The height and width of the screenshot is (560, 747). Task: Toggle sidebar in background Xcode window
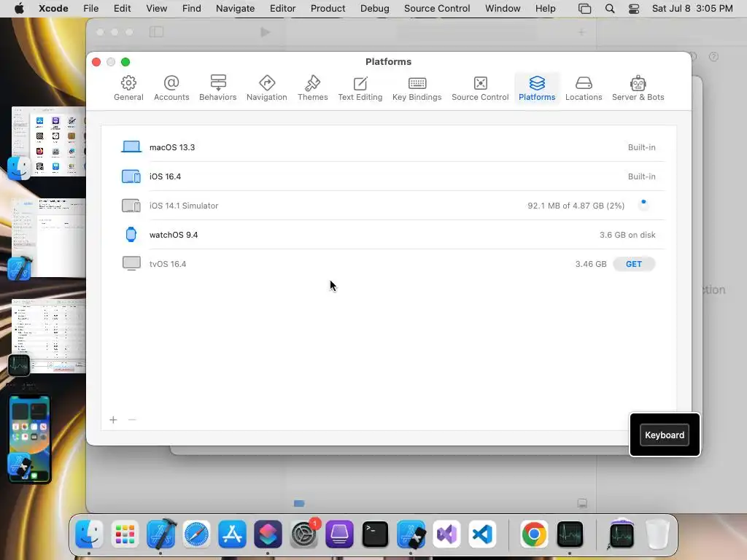(x=156, y=32)
